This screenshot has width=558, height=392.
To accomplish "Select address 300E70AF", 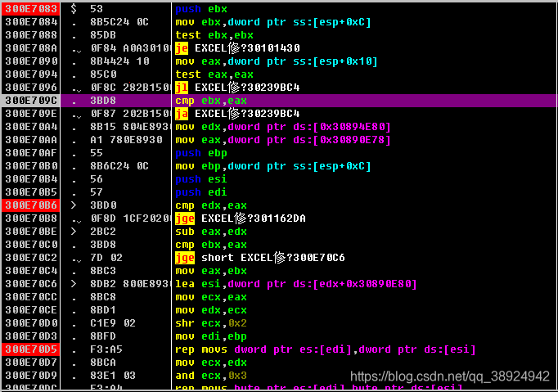I will coord(31,153).
